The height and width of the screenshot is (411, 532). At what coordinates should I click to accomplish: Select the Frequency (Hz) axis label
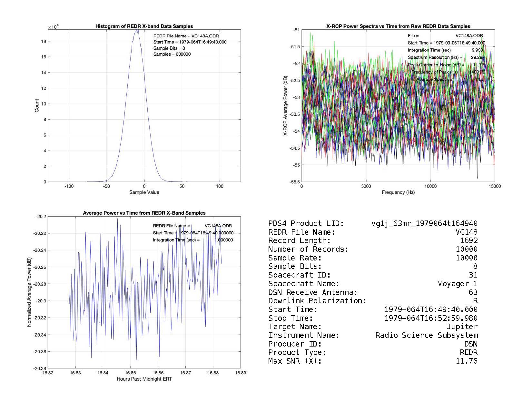398,192
